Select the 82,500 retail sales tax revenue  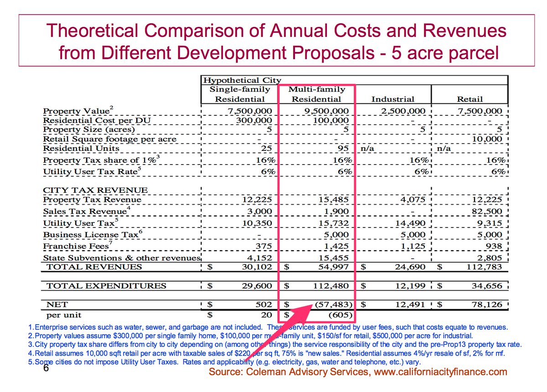pyautogui.click(x=487, y=211)
